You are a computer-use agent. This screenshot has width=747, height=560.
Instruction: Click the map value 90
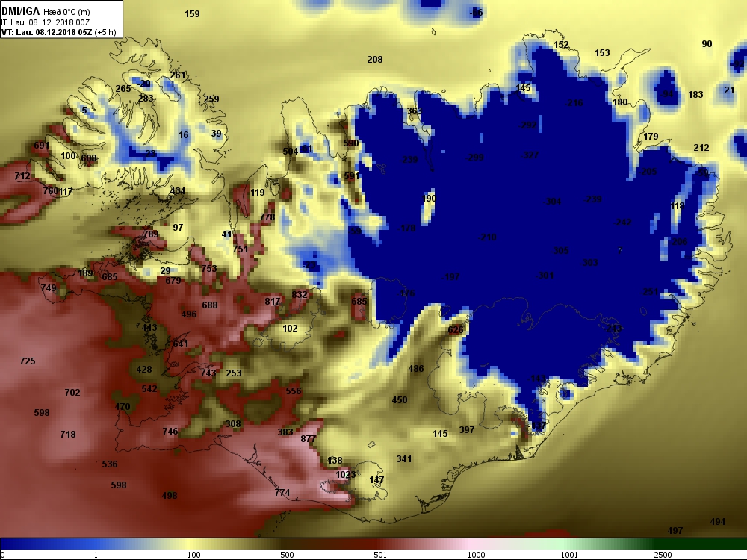tap(707, 44)
